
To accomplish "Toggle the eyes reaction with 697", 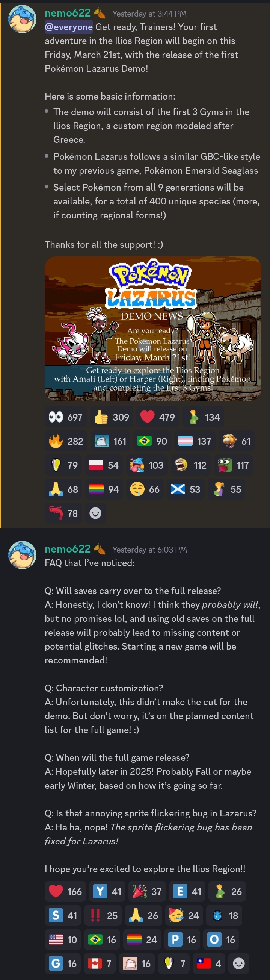I will (65, 417).
